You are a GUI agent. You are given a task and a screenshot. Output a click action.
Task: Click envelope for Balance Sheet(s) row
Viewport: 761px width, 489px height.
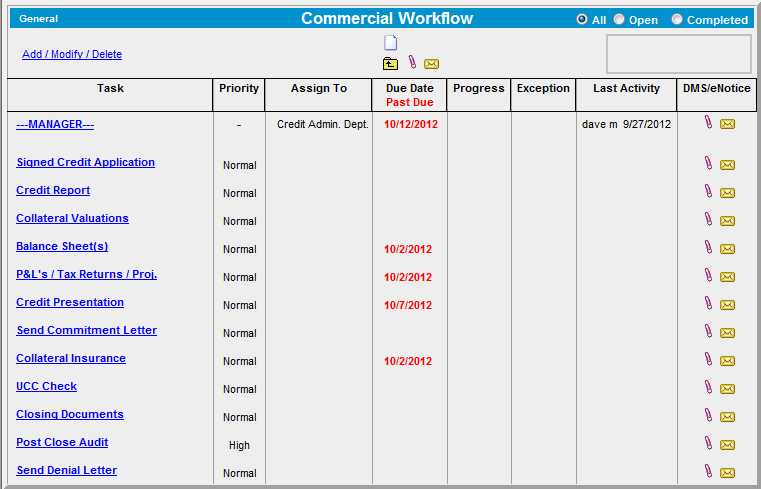(x=727, y=249)
